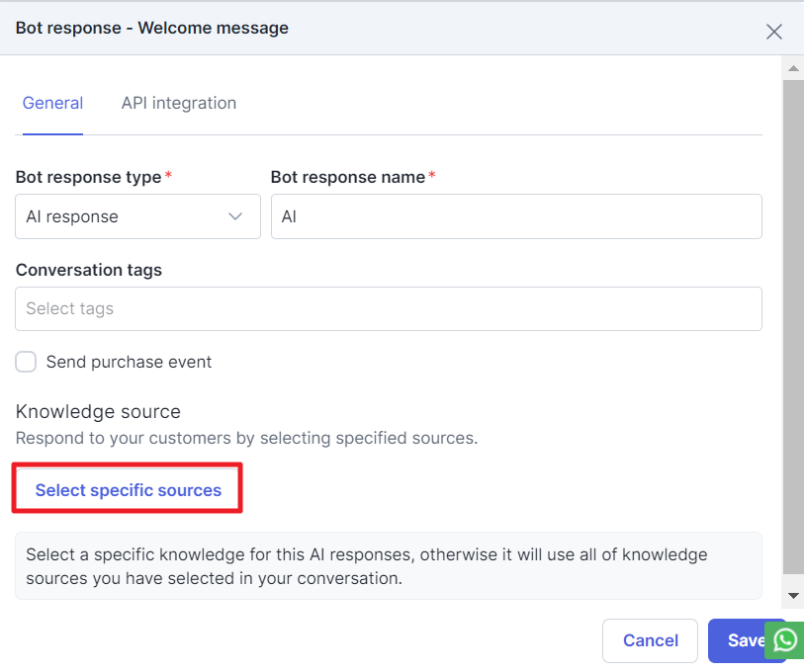Switch to the General tab
Image resolution: width=804 pixels, height=672 pixels.
coord(52,103)
